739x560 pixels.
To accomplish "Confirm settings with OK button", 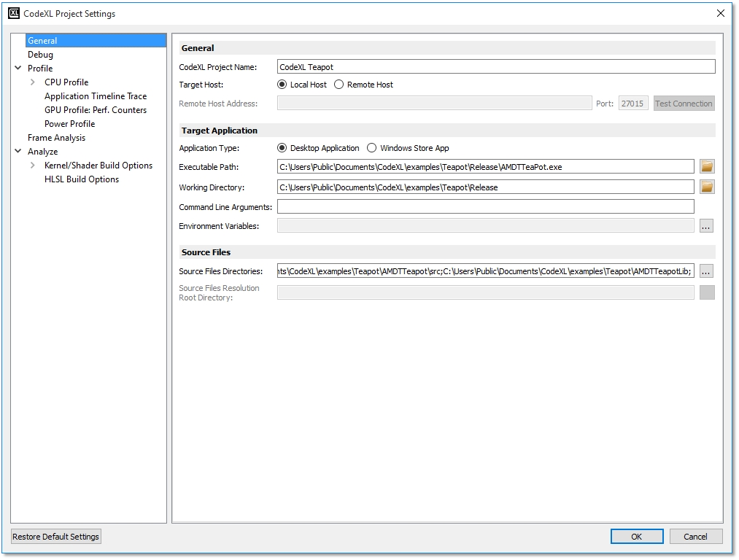I will (x=637, y=537).
